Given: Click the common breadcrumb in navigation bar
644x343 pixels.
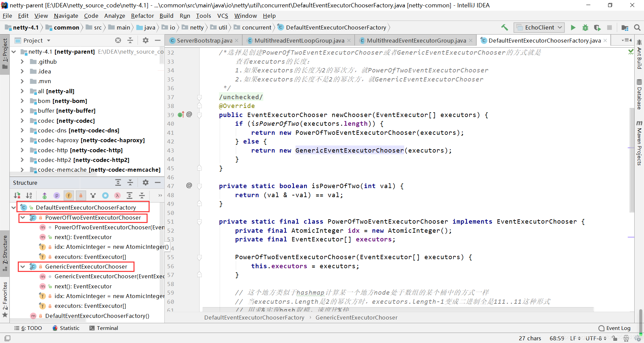Looking at the screenshot, I should [63, 27].
